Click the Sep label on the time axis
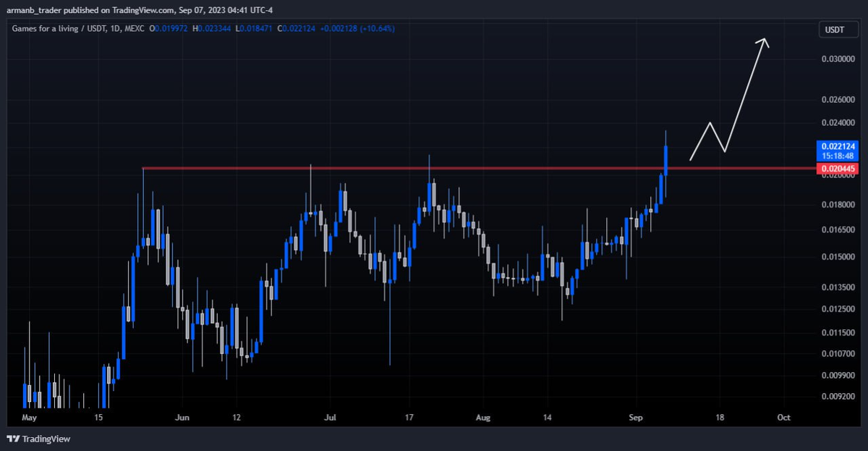This screenshot has height=451, width=868. 636,418
